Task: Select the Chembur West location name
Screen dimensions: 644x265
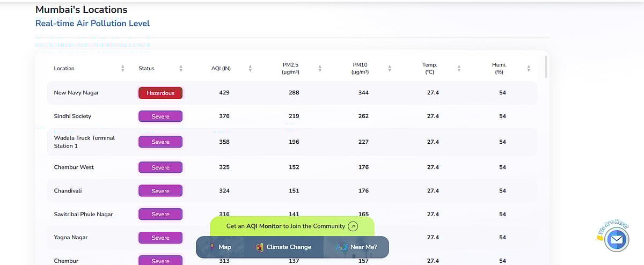Action: (x=74, y=167)
